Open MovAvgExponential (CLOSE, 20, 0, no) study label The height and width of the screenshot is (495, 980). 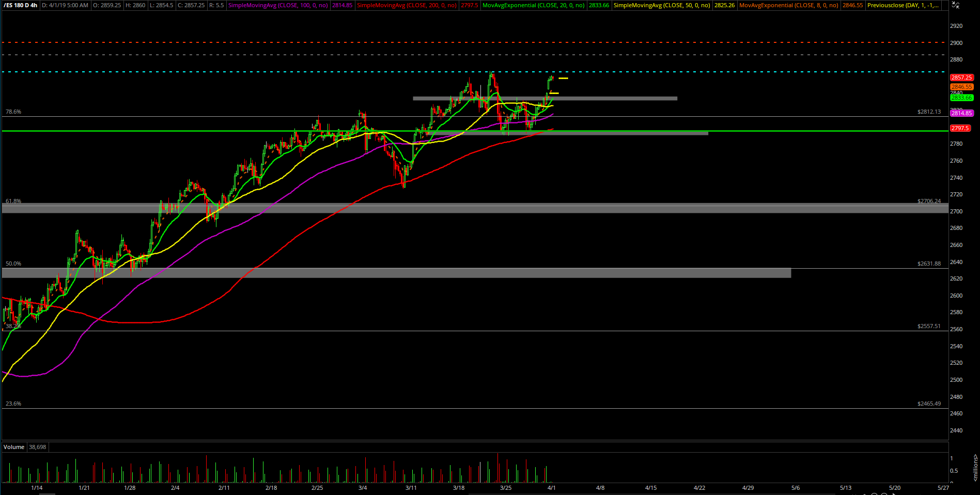click(534, 5)
